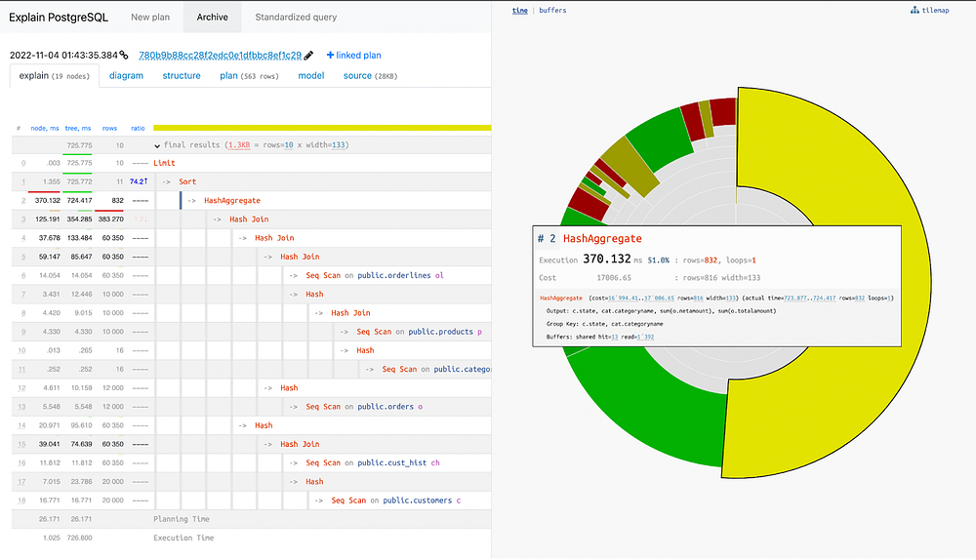Select the Hash Join node in row 3

click(x=249, y=219)
